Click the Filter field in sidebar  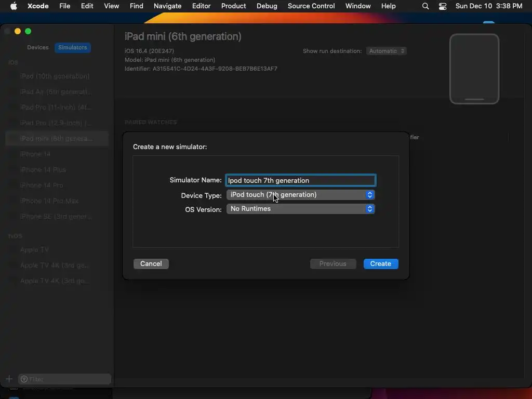pos(64,379)
